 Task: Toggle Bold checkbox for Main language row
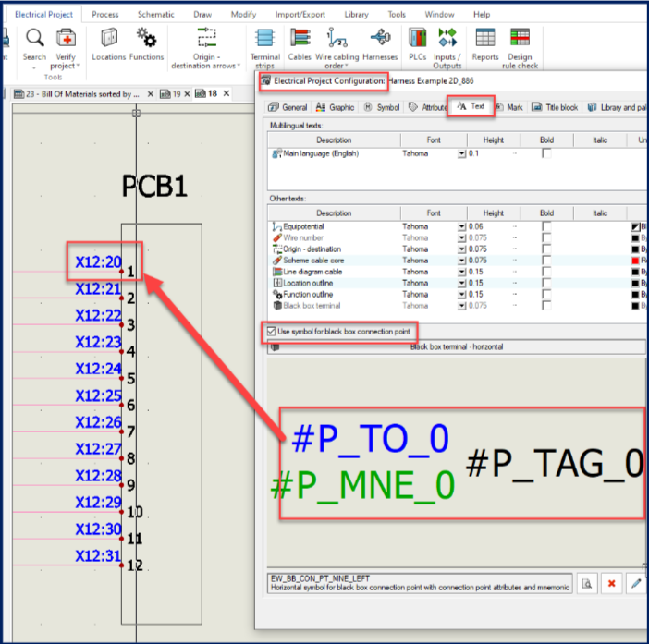[x=546, y=153]
